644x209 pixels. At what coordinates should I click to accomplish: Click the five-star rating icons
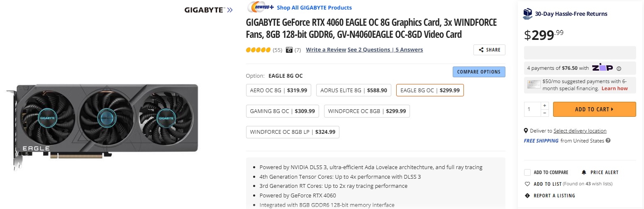(258, 50)
